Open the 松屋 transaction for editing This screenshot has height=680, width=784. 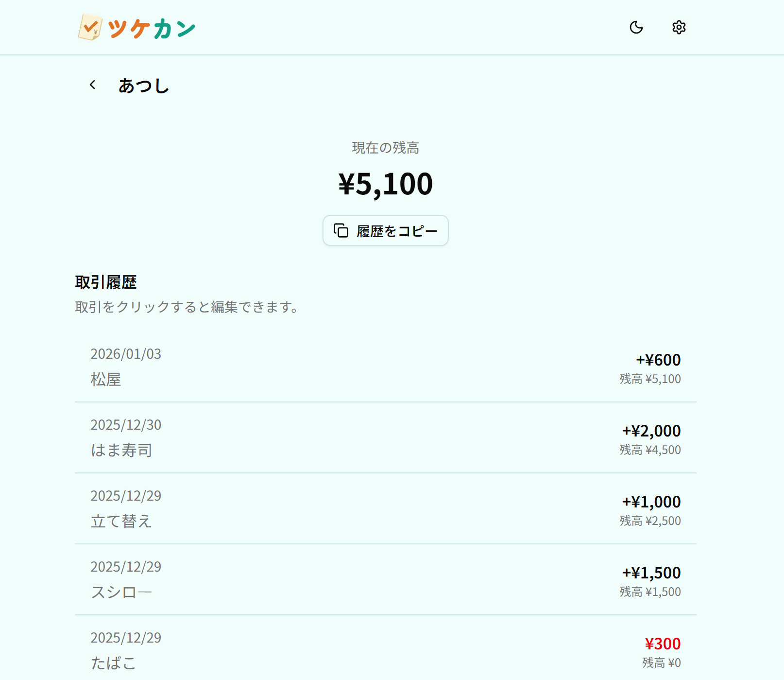coord(385,368)
